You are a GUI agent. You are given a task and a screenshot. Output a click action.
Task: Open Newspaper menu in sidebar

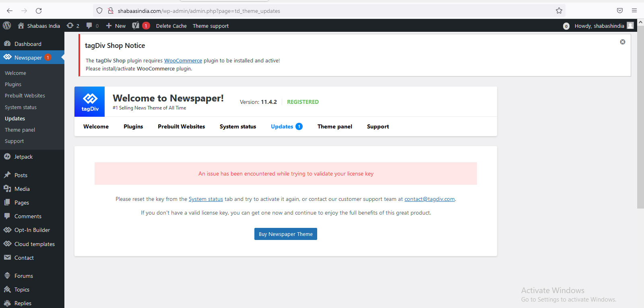[32, 58]
